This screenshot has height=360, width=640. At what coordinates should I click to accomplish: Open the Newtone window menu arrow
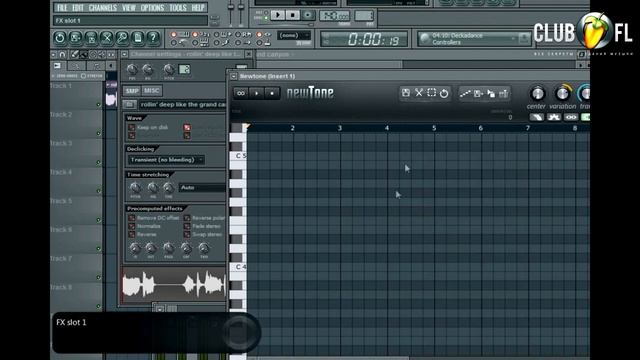coord(233,76)
